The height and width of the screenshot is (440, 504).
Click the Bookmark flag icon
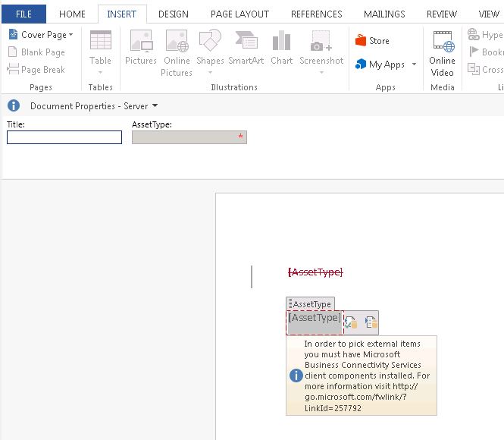point(474,52)
